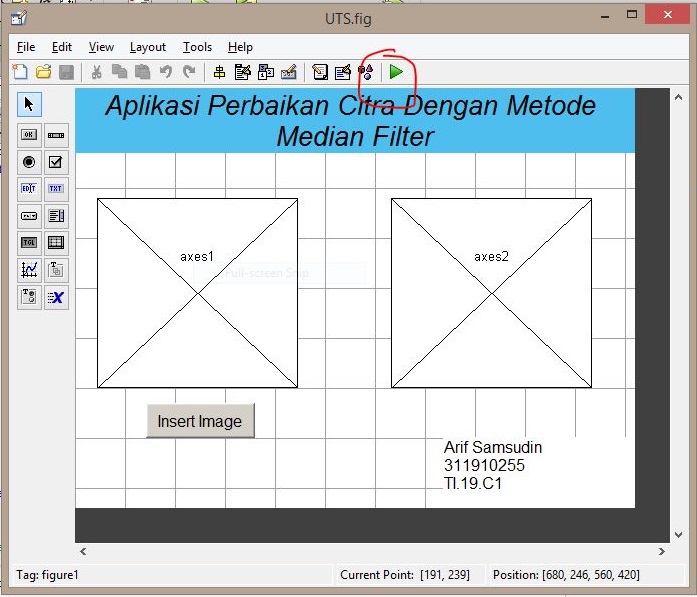The height and width of the screenshot is (597, 697).
Task: Select the blue title text 'Aplikasi Perbaikan Citra'
Action: (x=355, y=120)
